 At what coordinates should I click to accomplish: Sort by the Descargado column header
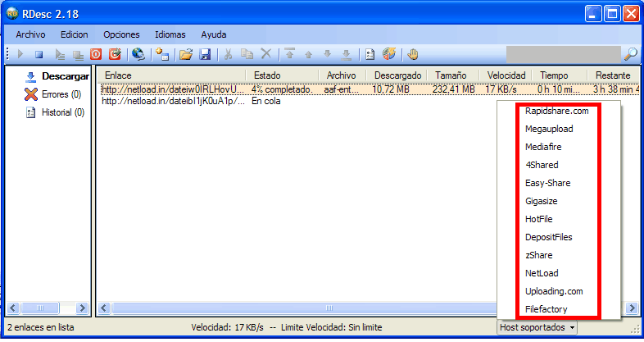tap(397, 75)
